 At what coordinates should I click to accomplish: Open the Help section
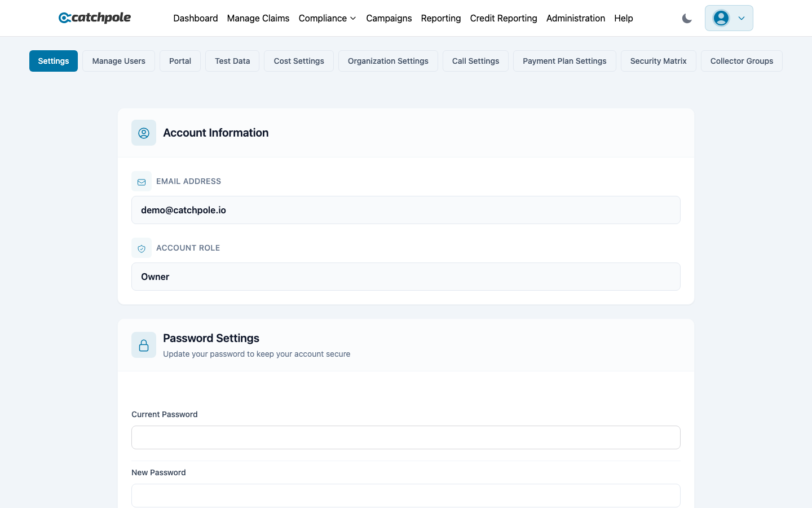click(x=624, y=18)
